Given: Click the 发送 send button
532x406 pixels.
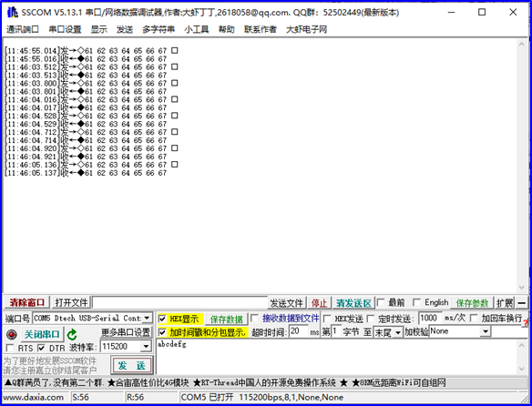Looking at the screenshot, I should point(132,365).
